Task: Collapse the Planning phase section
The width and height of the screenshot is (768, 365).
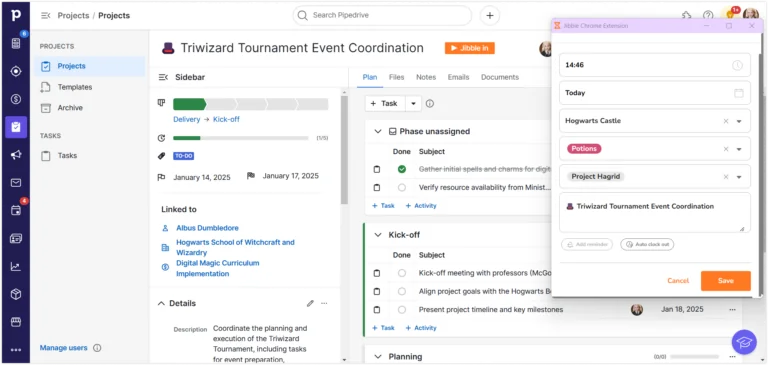Action: (x=378, y=357)
